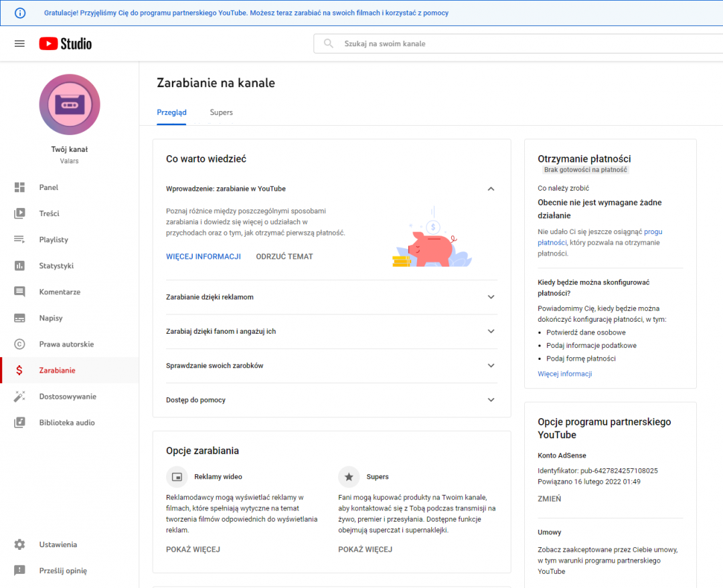The height and width of the screenshot is (588, 723).
Task: Expand Sprawdzanie swoich zarobków section
Action: [x=491, y=366]
